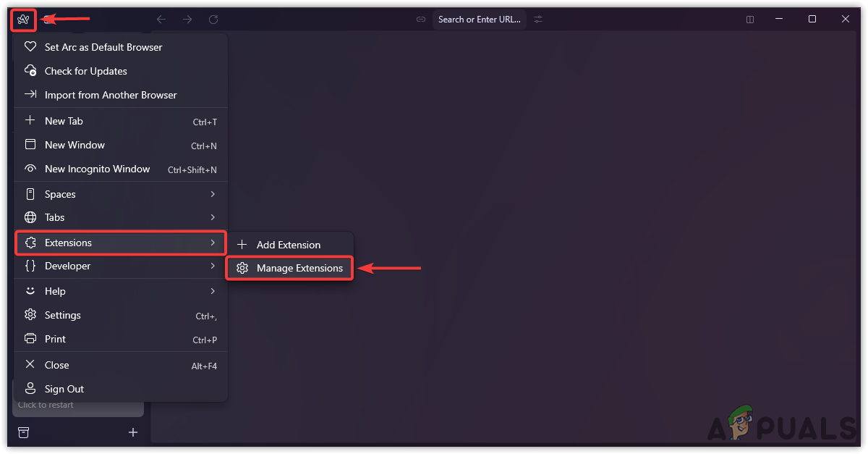Toggle split view icon in title bar
Viewport: 868px width, 454px height.
(x=750, y=20)
